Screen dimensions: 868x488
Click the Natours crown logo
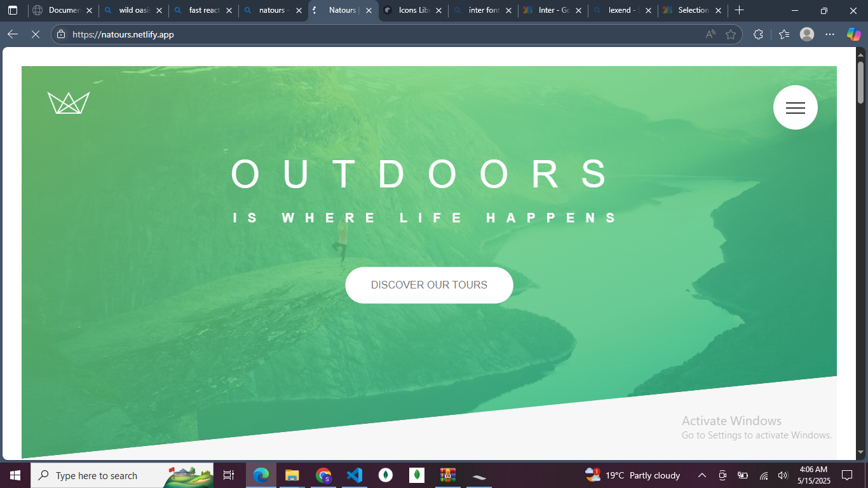[x=69, y=103]
